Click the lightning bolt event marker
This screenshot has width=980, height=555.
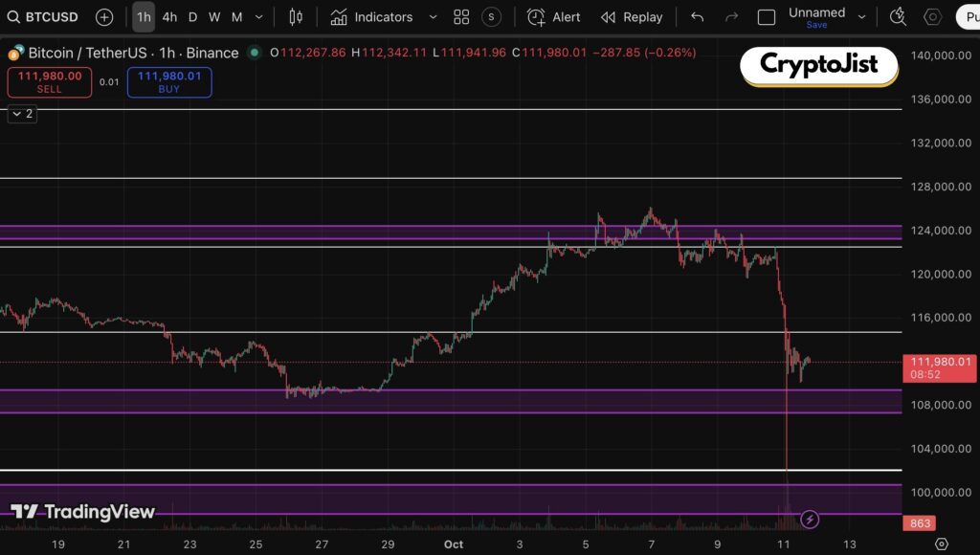811,520
